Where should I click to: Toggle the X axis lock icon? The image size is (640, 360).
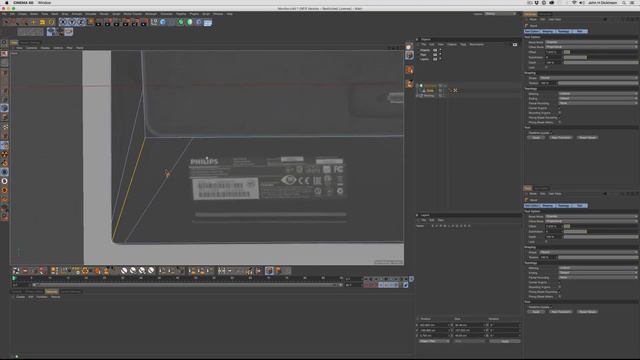pos(62,22)
